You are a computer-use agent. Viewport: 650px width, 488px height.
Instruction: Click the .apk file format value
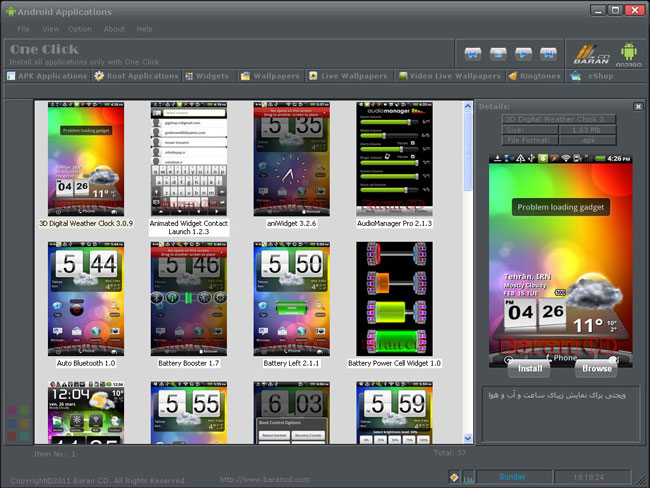[587, 141]
